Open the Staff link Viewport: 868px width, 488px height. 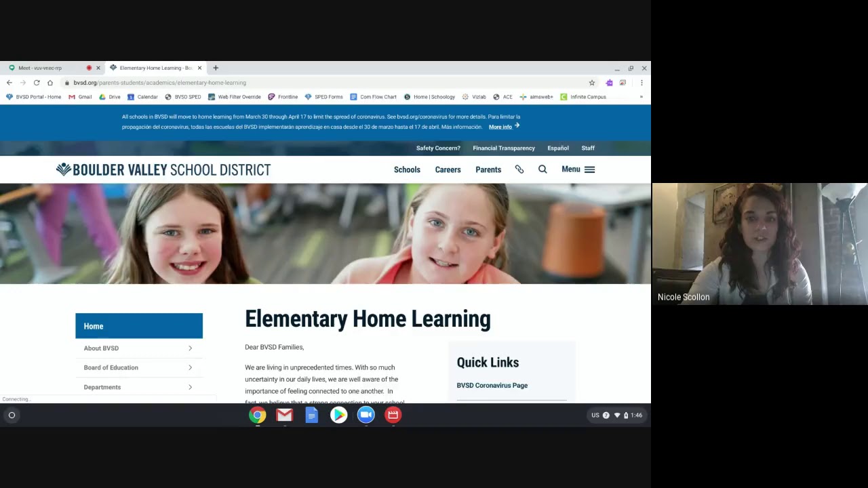[x=588, y=148]
